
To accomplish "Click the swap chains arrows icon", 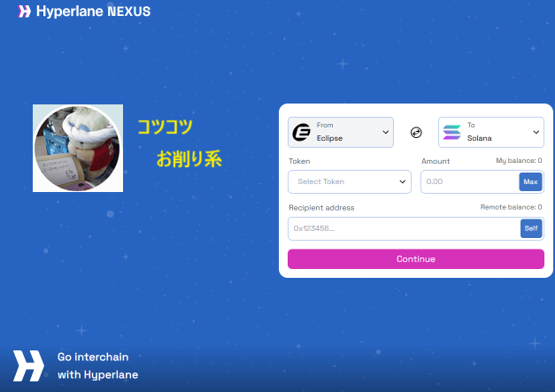I will (x=416, y=133).
